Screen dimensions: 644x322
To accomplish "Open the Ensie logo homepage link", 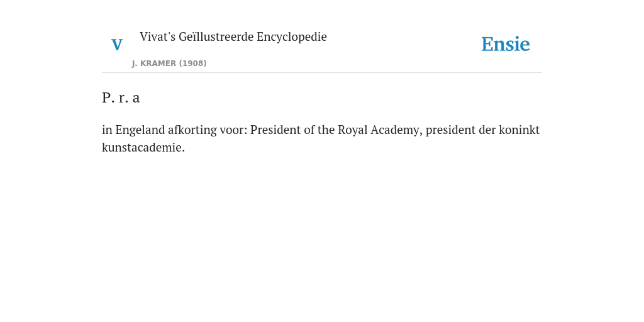I will click(x=506, y=44).
